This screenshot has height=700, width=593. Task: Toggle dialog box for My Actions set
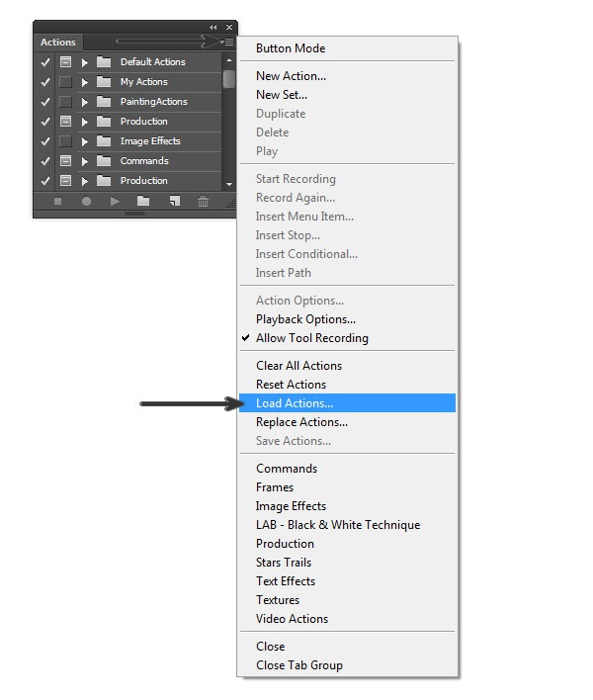click(65, 82)
